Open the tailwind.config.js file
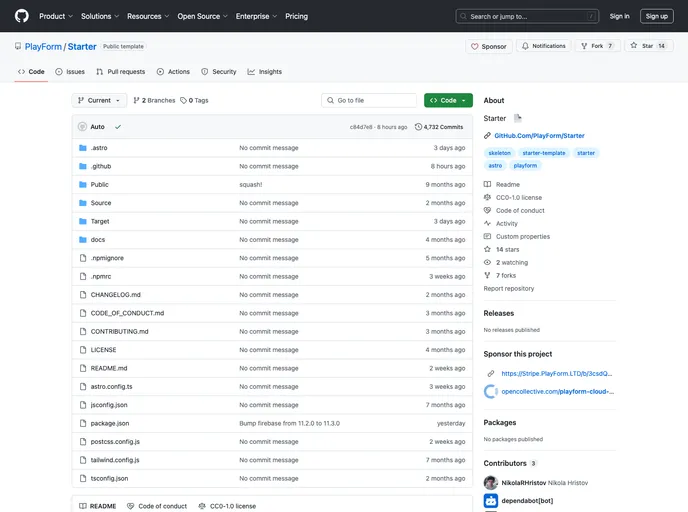Screen dimensions: 688x512 (x=115, y=460)
